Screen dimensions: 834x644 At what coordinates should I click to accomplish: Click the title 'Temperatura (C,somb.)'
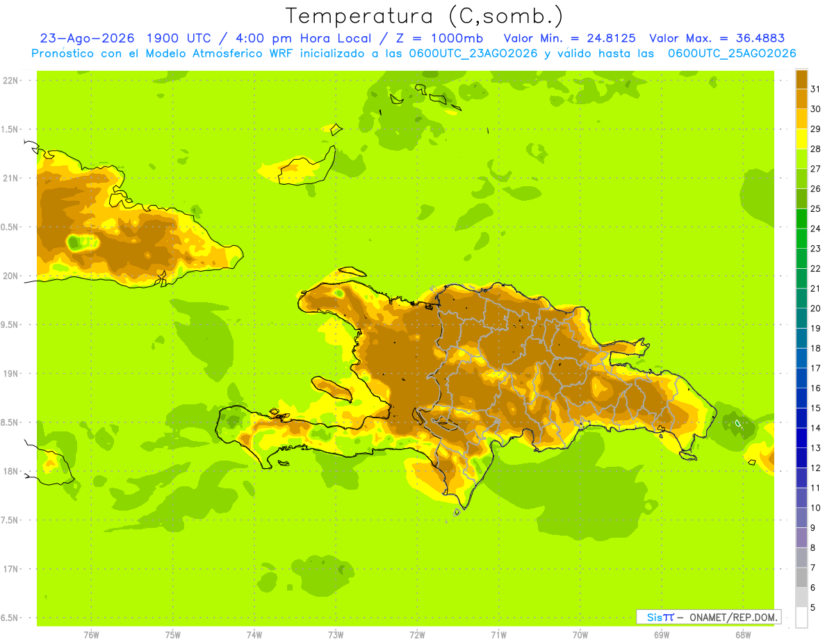pos(425,16)
